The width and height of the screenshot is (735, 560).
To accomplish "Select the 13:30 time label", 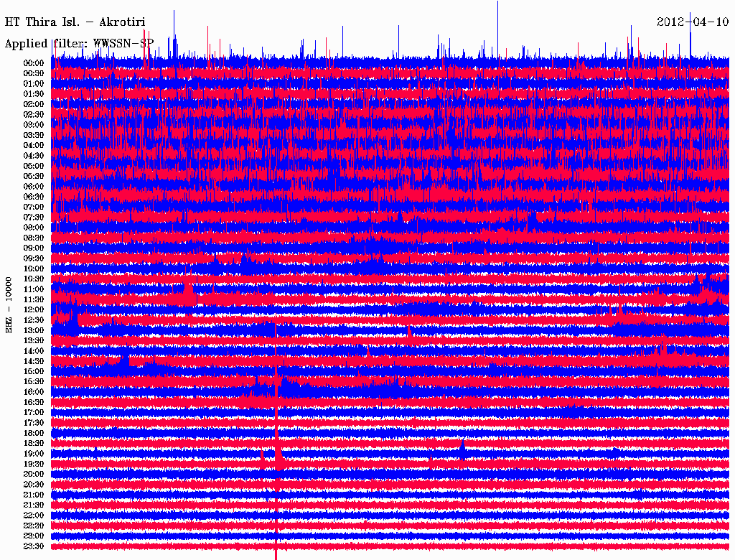I will tap(34, 341).
